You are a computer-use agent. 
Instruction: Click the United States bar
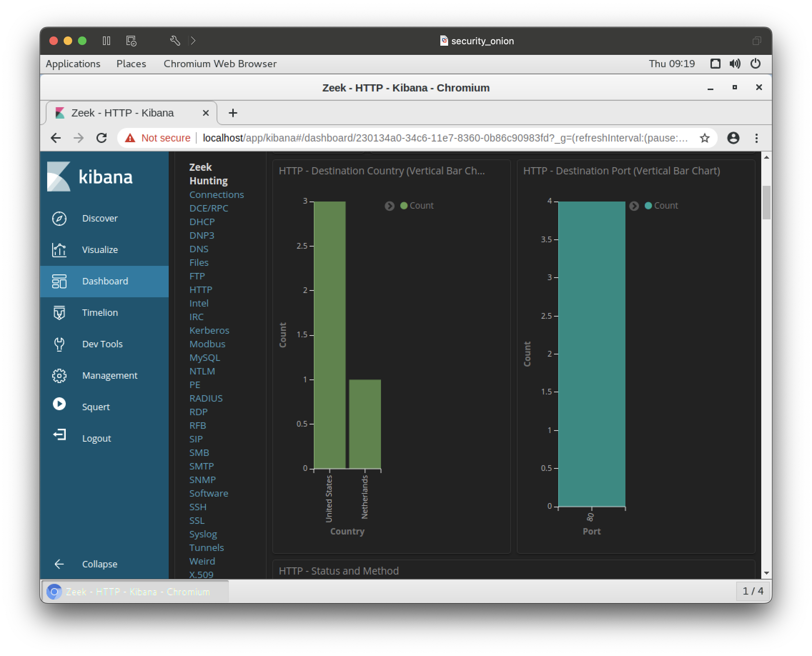330,334
